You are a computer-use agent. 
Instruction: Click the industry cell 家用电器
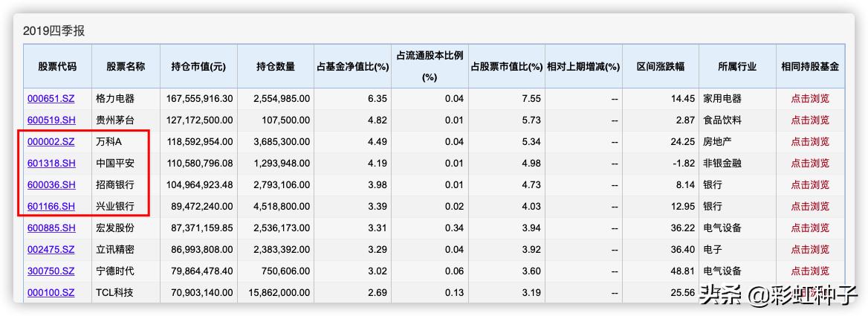click(x=722, y=98)
